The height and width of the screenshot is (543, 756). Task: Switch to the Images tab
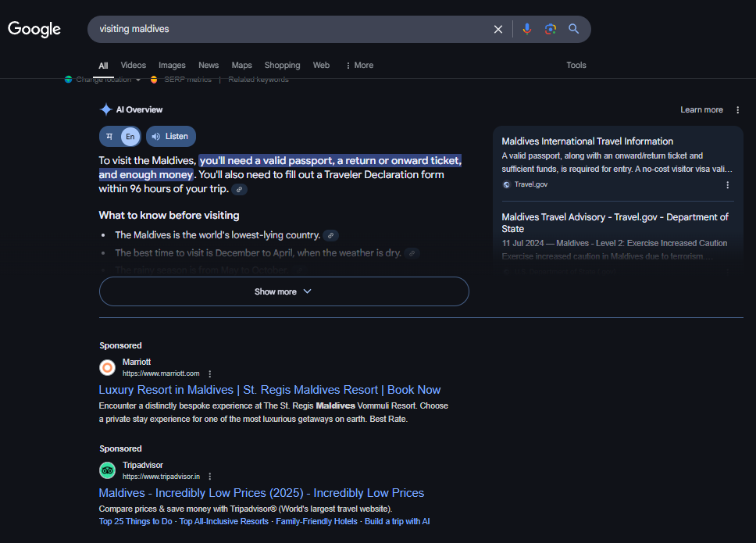coord(172,65)
